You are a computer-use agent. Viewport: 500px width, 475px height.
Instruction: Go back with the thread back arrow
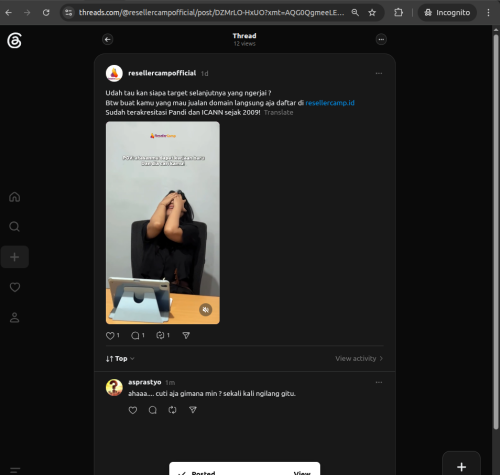pyautogui.click(x=107, y=39)
